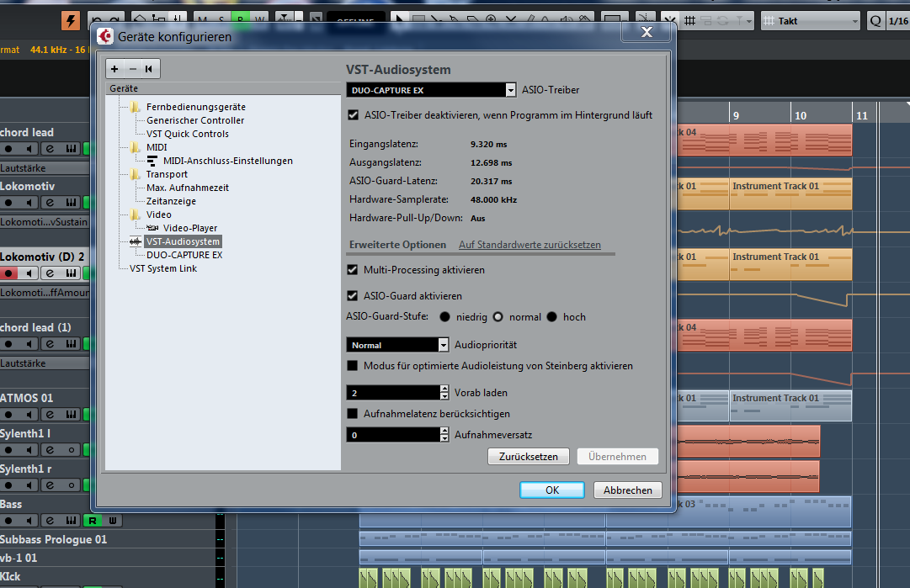The height and width of the screenshot is (588, 910).
Task: Select the MIDI-Anschluss-Einstellungen port icon
Action: (x=152, y=161)
